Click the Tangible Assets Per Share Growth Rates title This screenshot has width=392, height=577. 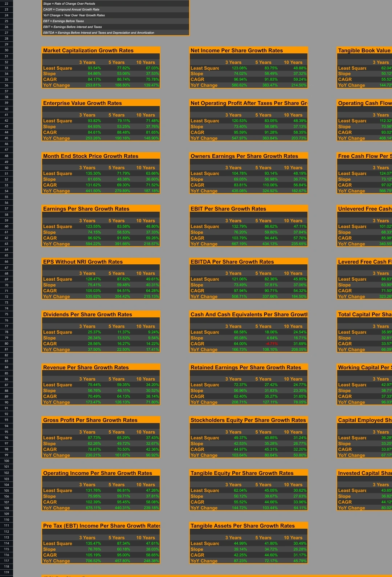coord(242,526)
